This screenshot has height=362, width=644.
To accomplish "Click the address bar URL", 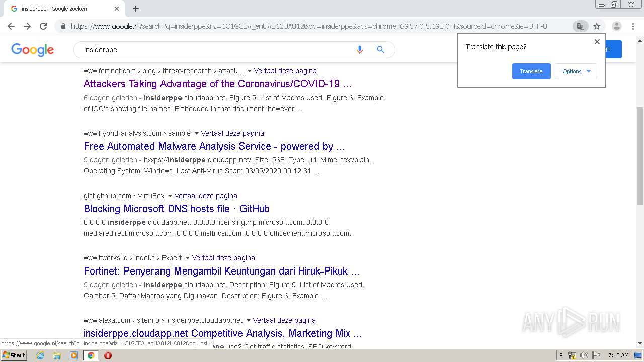I will [308, 26].
